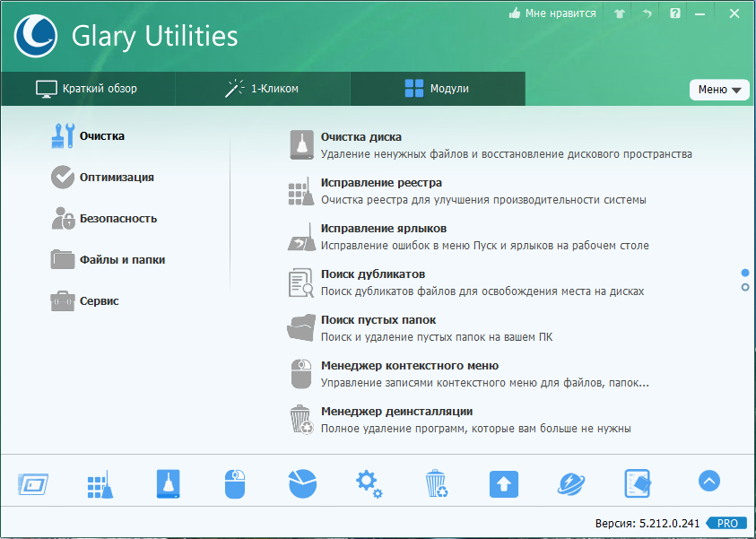Click the Сервис toolbox icon

(x=63, y=300)
